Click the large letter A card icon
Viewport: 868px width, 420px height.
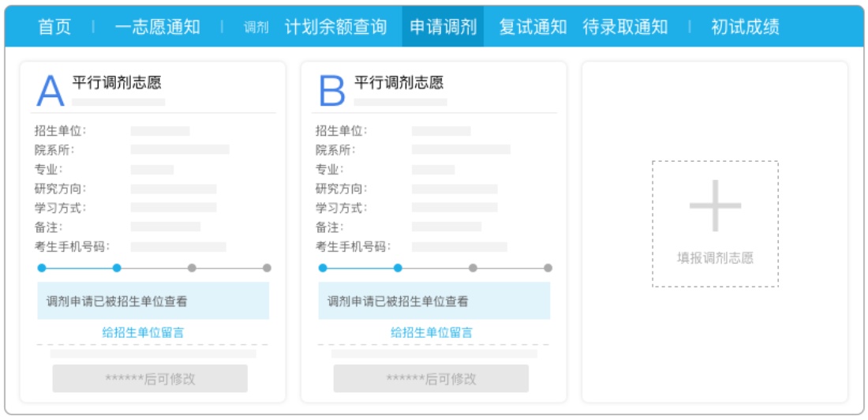click(x=51, y=92)
